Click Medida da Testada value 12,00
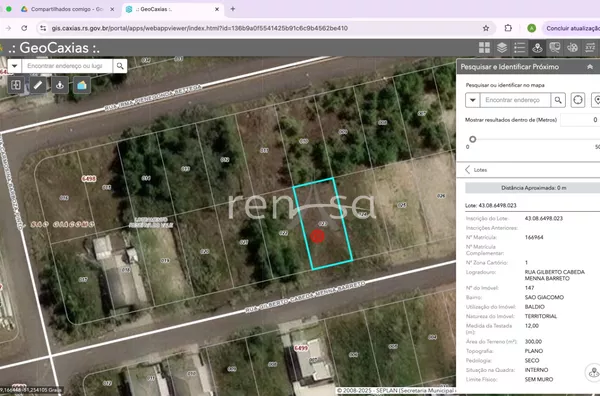The width and height of the screenshot is (600, 396). [532, 326]
